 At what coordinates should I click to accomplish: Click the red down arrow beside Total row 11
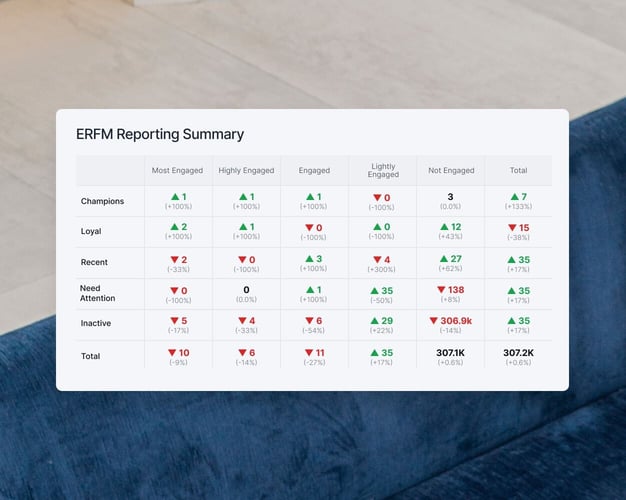click(x=309, y=353)
